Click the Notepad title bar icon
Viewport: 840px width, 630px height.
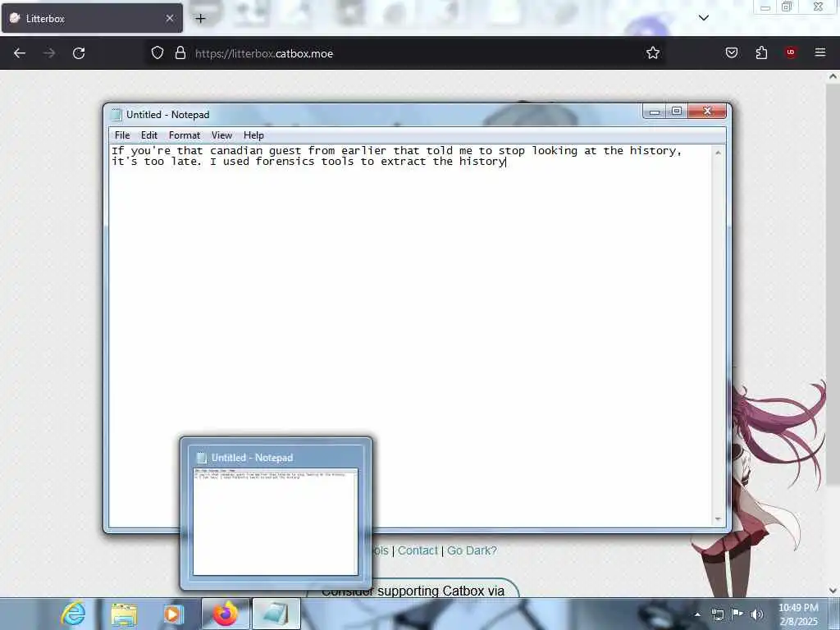[116, 115]
